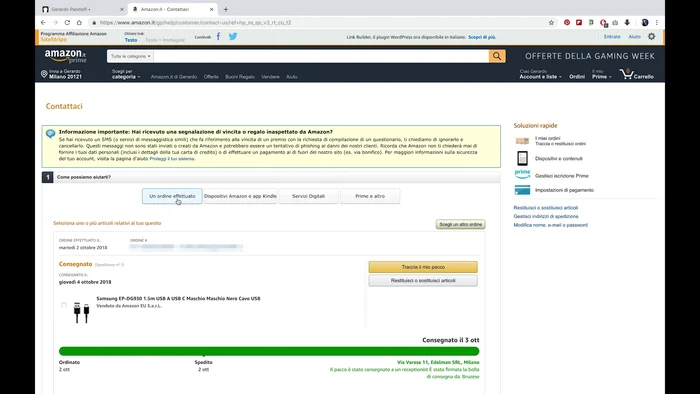Open browser home page icon

pos(79,22)
